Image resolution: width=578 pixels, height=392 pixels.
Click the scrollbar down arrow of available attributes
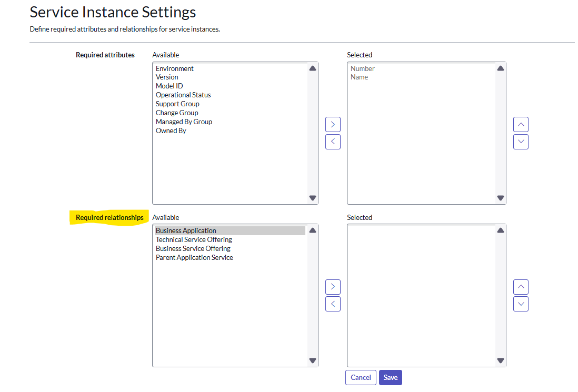click(x=312, y=198)
